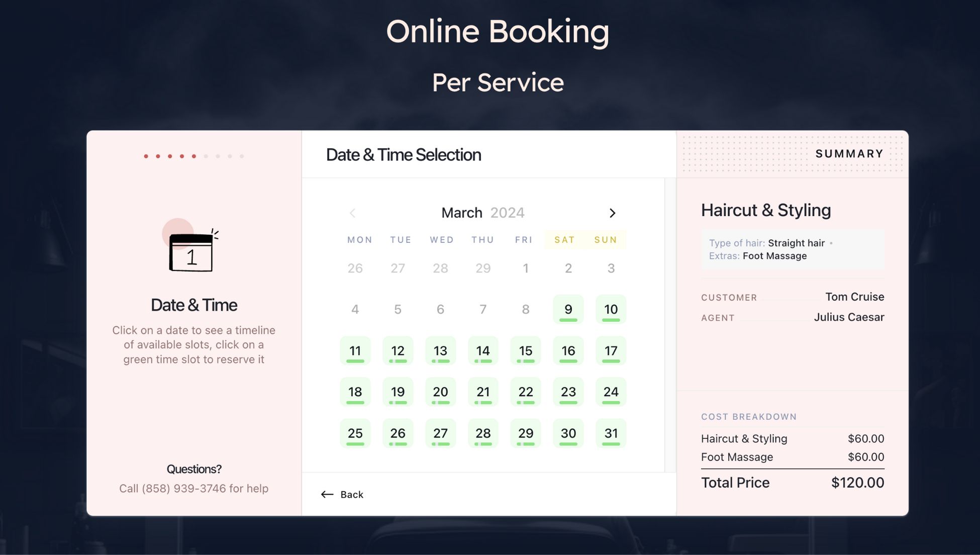Click the MON weekday header

coord(360,240)
